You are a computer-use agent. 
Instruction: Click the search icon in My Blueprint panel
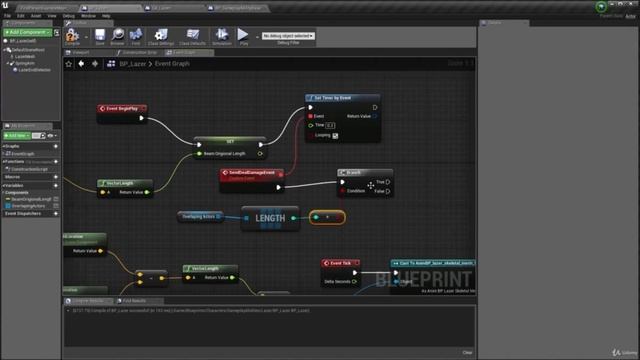43,136
